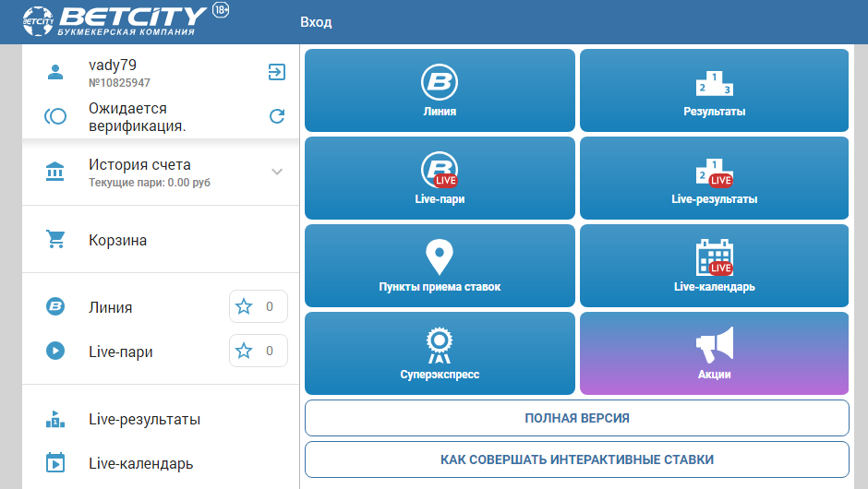Toggle favorites star counter for Линия
The image size is (868, 489).
click(259, 306)
